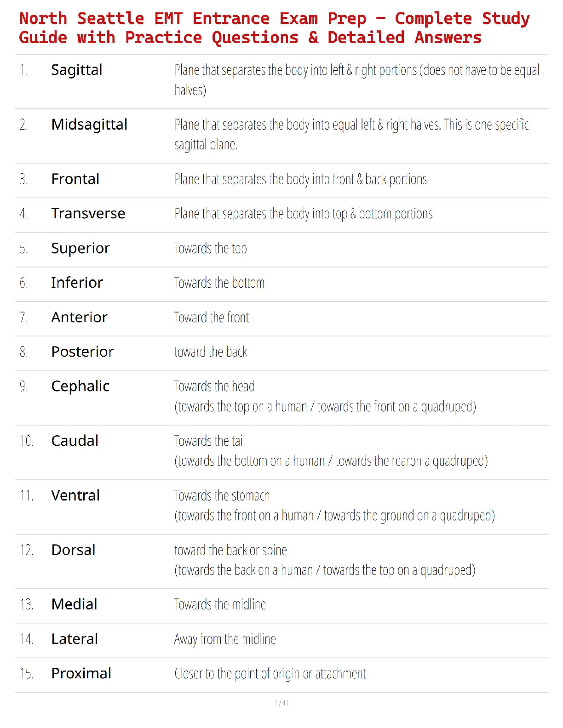This screenshot has height=728, width=563.
Task: Click the "Transverse" term
Action: click(88, 213)
